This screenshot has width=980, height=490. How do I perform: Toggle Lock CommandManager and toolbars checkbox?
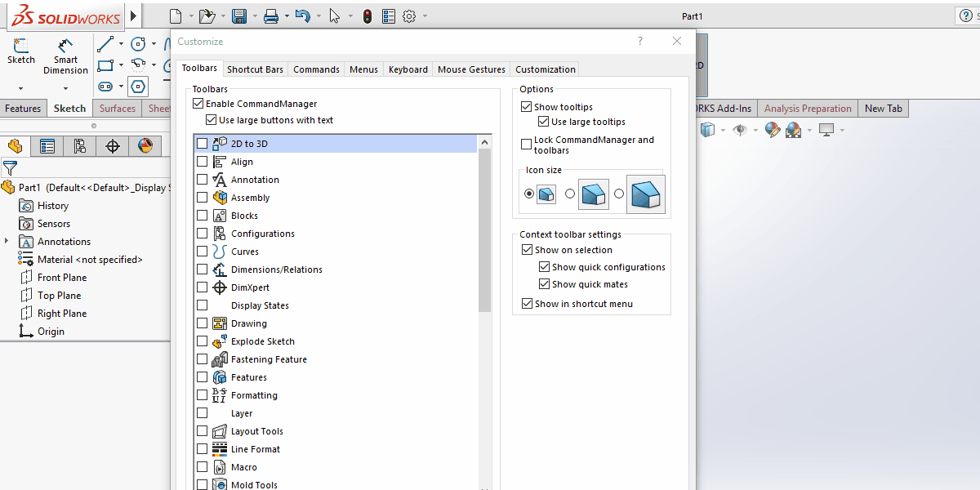coord(526,145)
